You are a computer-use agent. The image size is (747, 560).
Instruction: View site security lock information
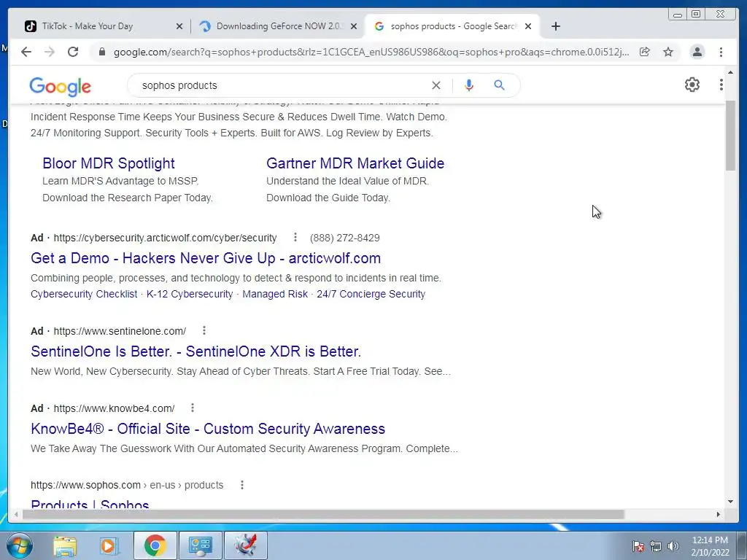tap(101, 52)
